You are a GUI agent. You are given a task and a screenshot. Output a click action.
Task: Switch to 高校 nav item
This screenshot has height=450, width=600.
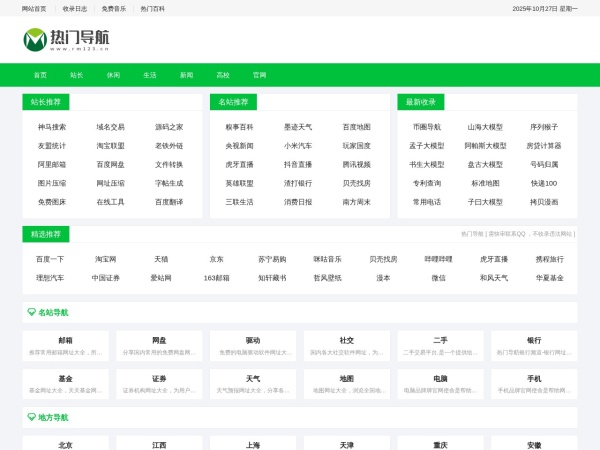tap(223, 75)
